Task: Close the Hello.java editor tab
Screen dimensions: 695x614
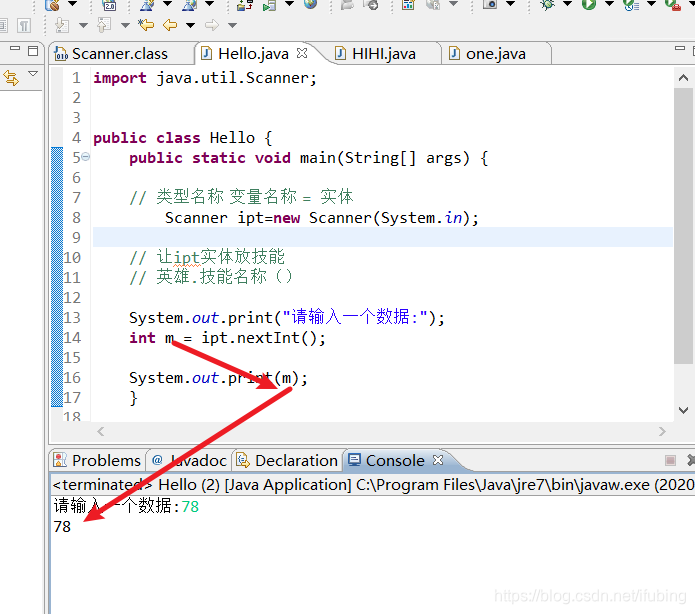Action: (302, 53)
